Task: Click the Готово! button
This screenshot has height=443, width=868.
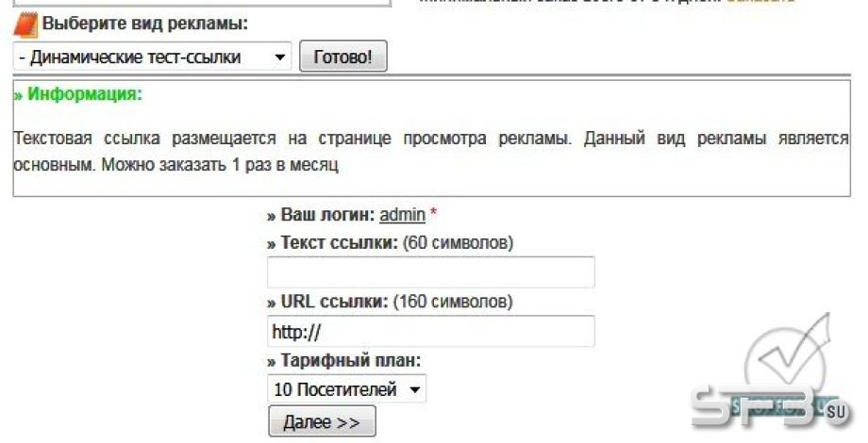Action: pos(343,57)
